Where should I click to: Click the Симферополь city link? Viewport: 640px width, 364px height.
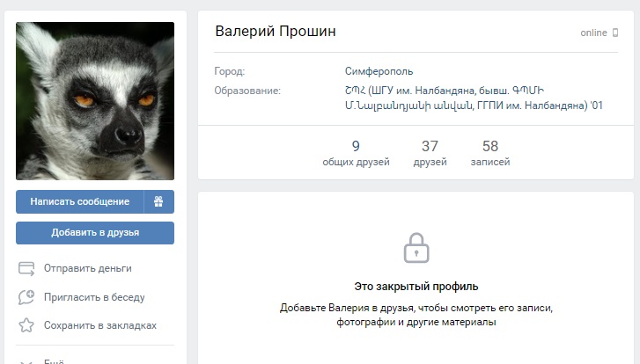[x=379, y=71]
